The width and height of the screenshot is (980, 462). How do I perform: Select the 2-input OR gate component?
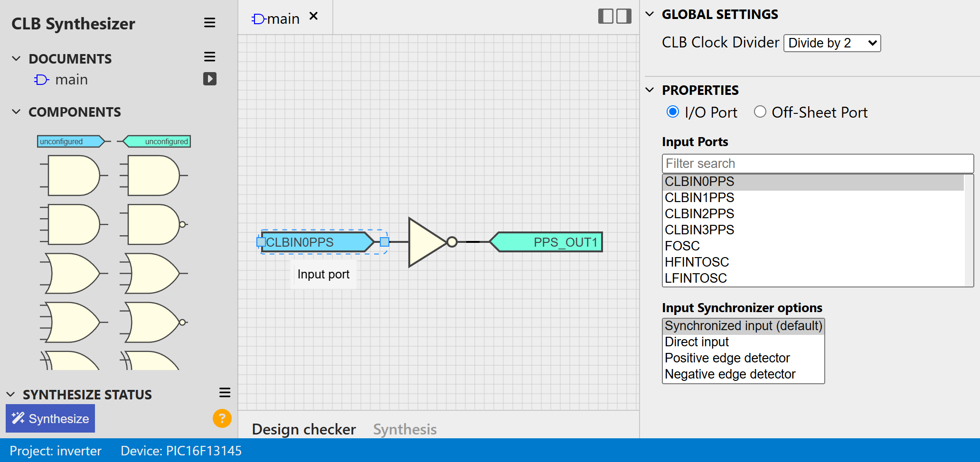(x=74, y=273)
